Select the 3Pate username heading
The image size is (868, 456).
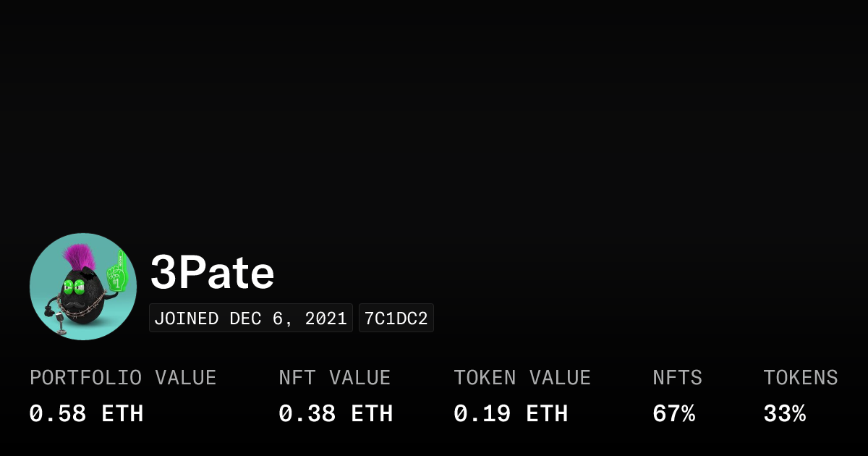(212, 273)
